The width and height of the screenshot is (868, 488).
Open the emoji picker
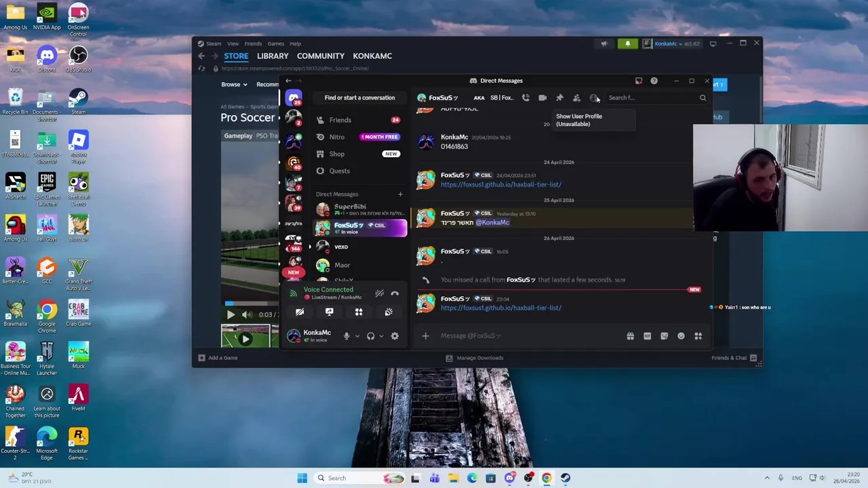681,335
